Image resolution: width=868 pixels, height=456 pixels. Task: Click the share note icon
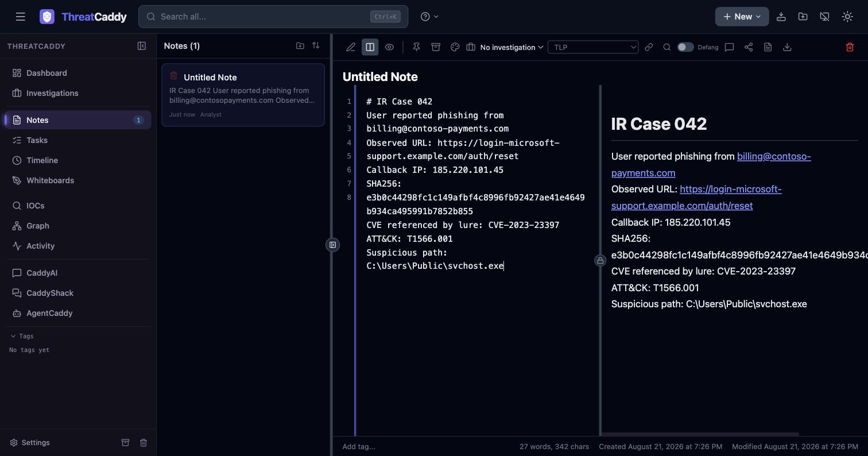coord(749,47)
